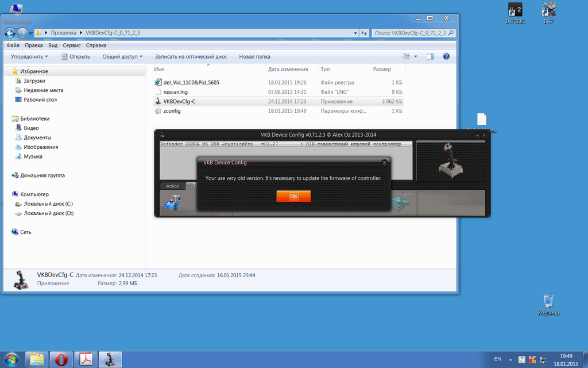This screenshot has width=588, height=368.
Task: Open the Il-2 БЗС desktop shortcut
Action: tap(515, 13)
